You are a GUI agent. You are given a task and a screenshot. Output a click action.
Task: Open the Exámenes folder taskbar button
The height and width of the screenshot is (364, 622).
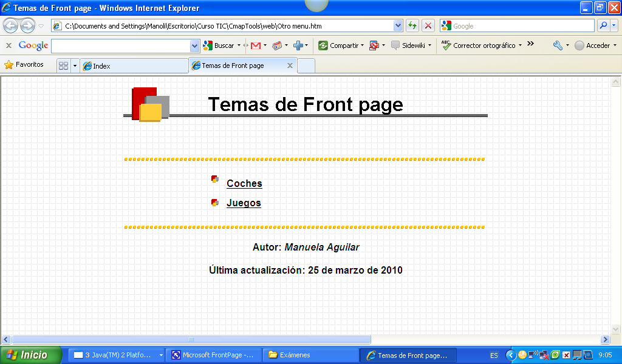click(x=310, y=355)
